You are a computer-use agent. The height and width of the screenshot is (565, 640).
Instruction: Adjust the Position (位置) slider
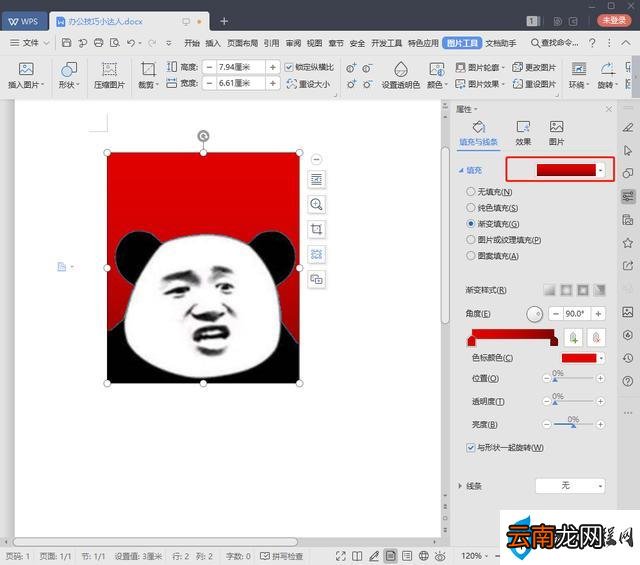[573, 378]
